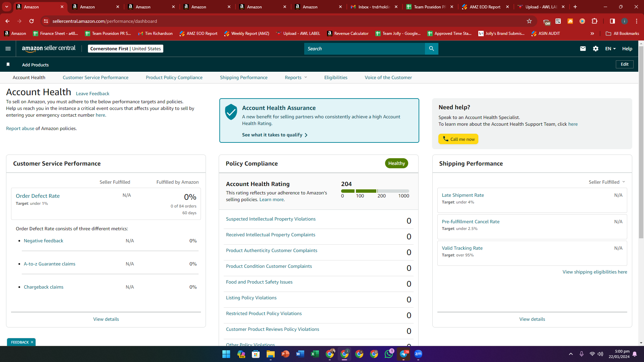Screen dimensions: 644x362
Task: Open the Order Defect Rate link
Action: coord(38,196)
